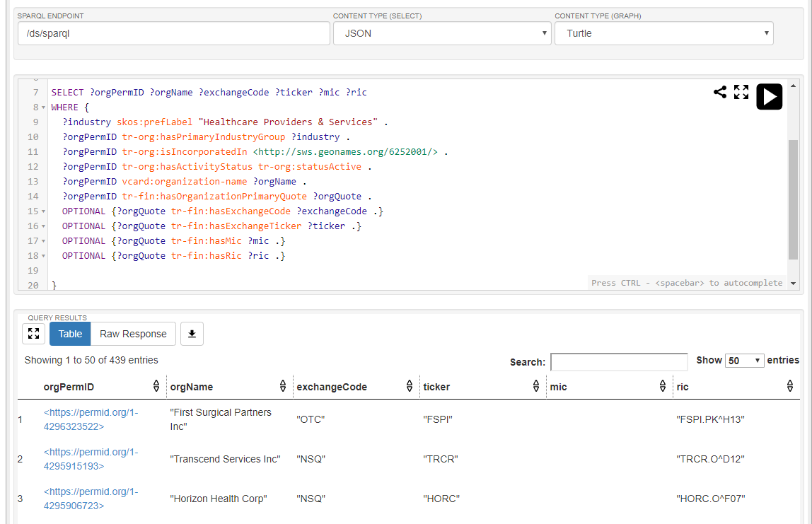Open the Content Type (Graph) Turtle dropdown
The width and height of the screenshot is (812, 524).
click(663, 33)
